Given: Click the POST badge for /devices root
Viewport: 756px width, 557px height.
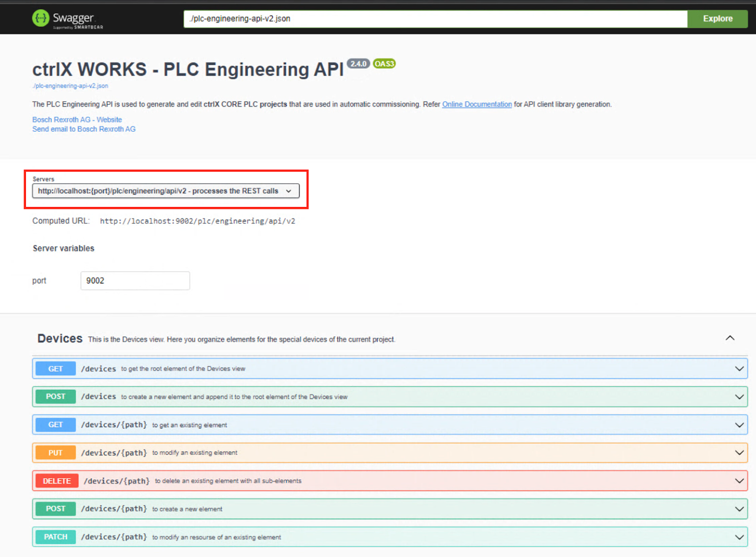Looking at the screenshot, I should pyautogui.click(x=55, y=397).
